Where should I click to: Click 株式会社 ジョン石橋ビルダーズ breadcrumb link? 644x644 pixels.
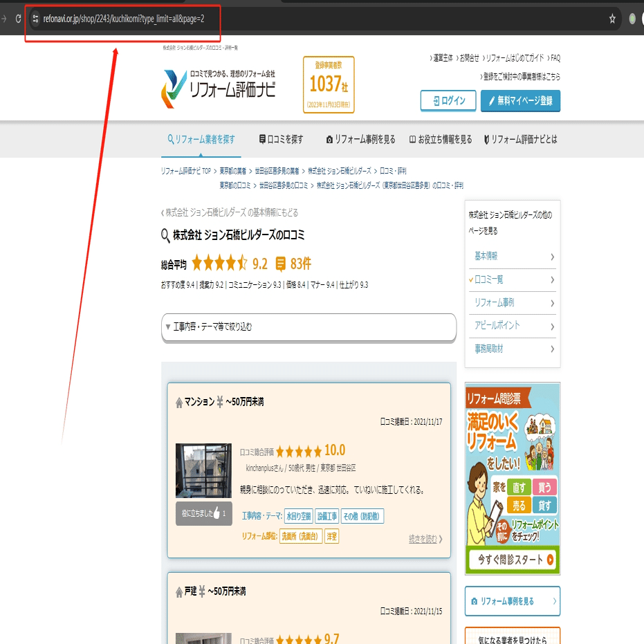pos(339,171)
